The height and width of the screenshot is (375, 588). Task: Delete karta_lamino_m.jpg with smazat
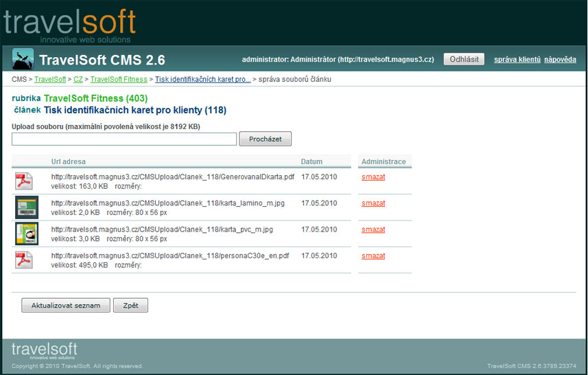coord(373,203)
